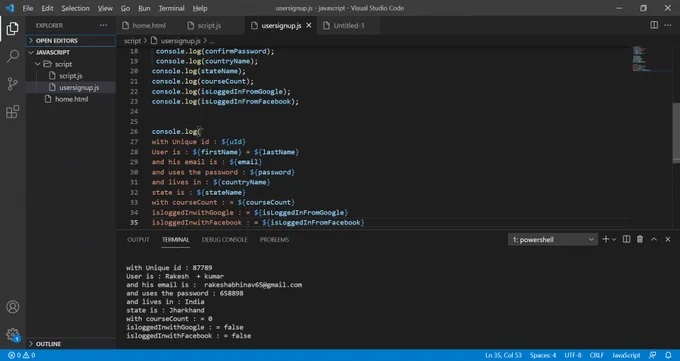680x361 pixels.
Task: Open Explorer more actions ellipsis
Action: click(103, 25)
